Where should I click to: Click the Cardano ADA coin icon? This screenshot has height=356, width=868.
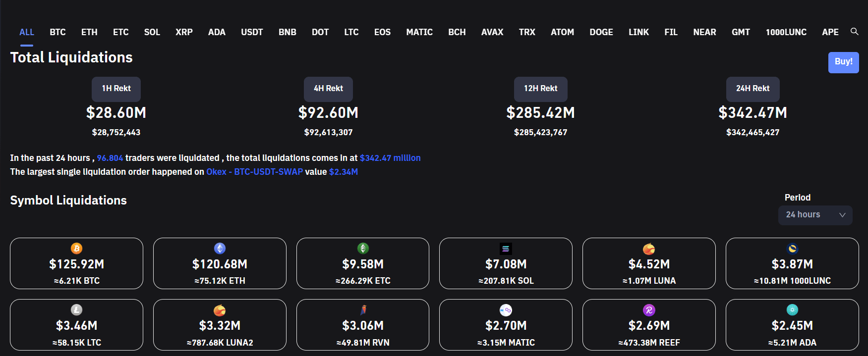click(792, 310)
